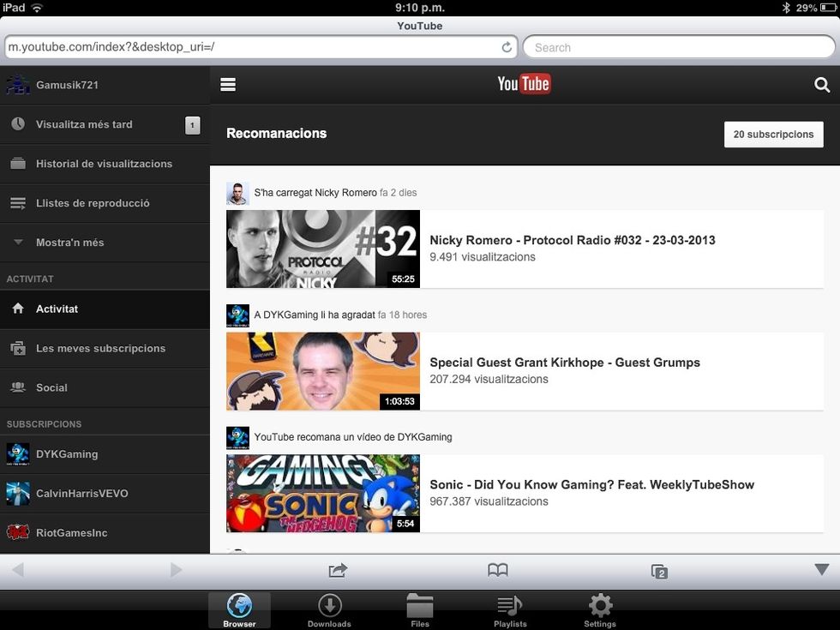Open bookmarks via the book icon
Viewport: 840px width, 630px height.
497,569
